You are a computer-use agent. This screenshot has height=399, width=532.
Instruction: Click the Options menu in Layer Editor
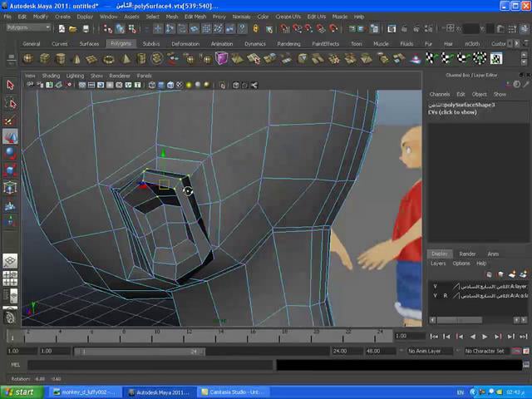coord(461,264)
